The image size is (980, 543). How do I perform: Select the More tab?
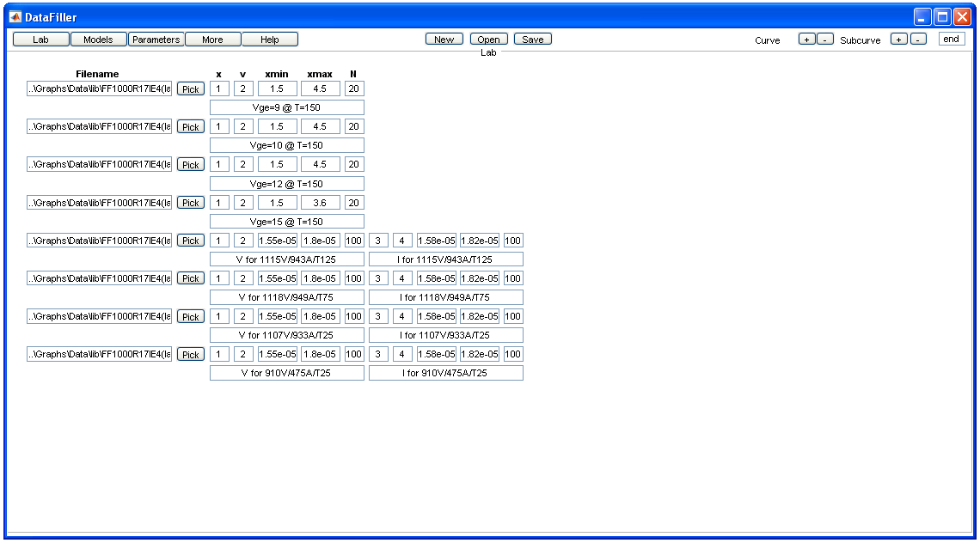pos(212,40)
